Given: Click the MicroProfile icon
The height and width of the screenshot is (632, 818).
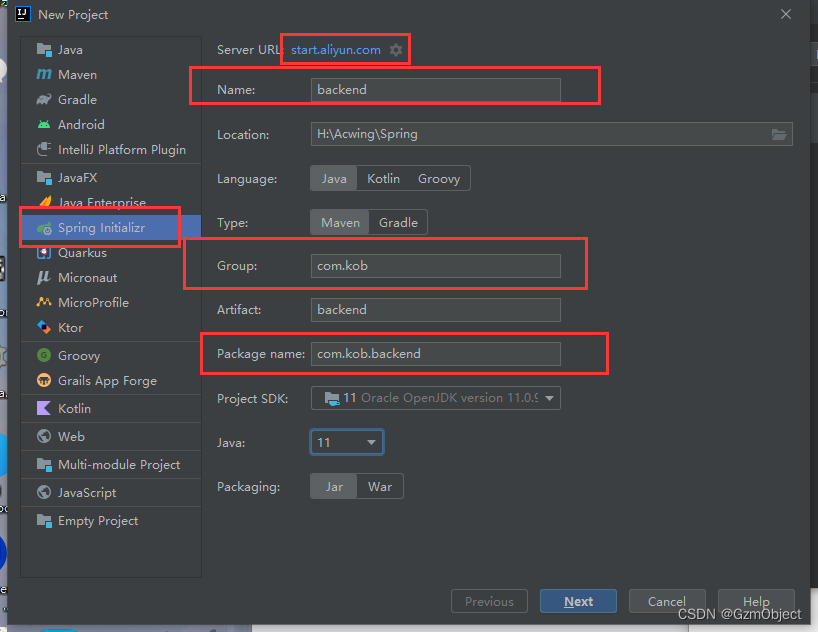Looking at the screenshot, I should 44,302.
